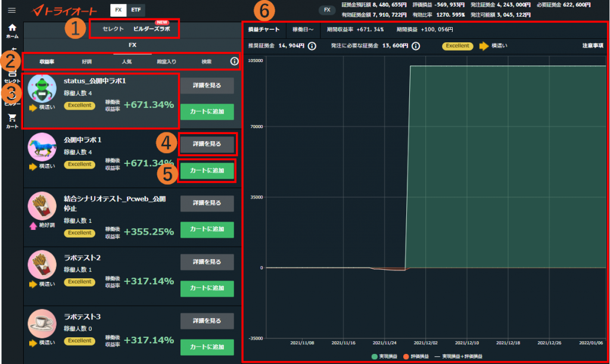View details (詳細を見る) of 公開中ラボ1
This screenshot has width=610, height=364.
(207, 144)
